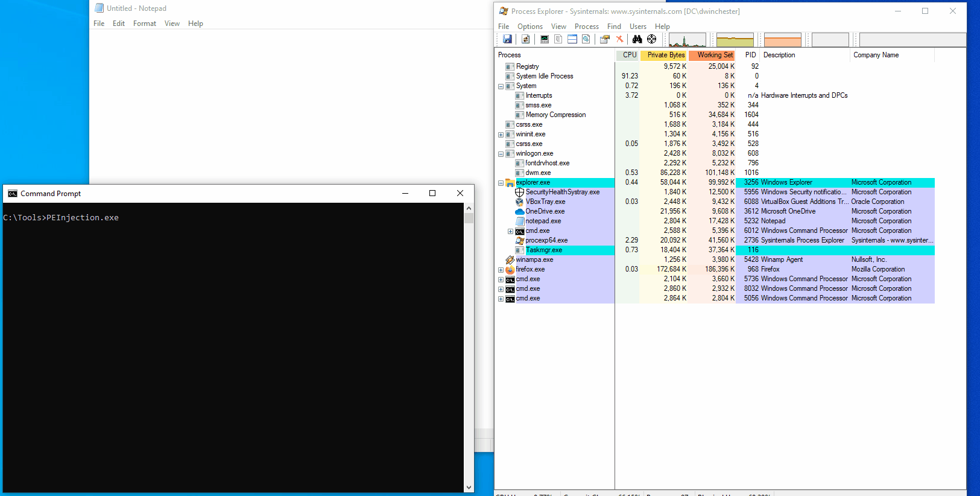Screen dimensions: 980x496
Task: Click the winampa.exe process icon
Action: pyautogui.click(x=510, y=259)
